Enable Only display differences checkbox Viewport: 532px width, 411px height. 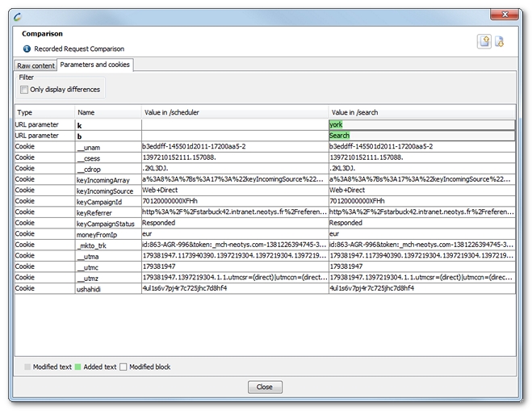coord(25,90)
